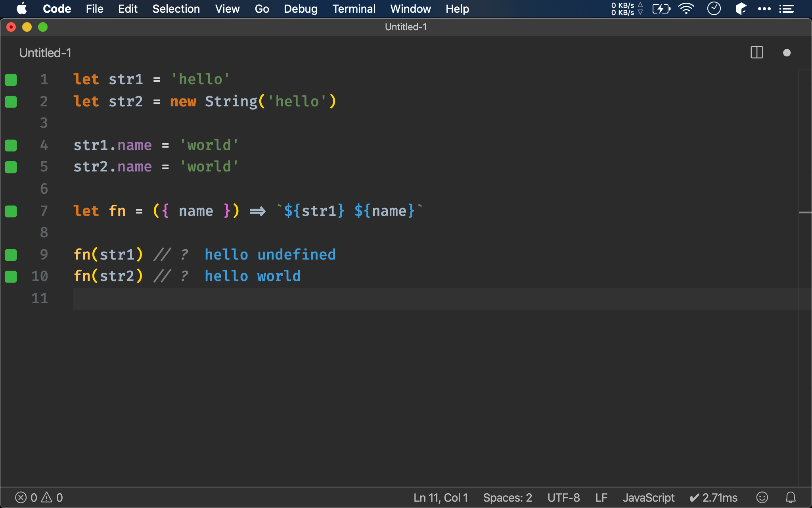Split the editor to the right
The image size is (812, 508).
coord(757,52)
